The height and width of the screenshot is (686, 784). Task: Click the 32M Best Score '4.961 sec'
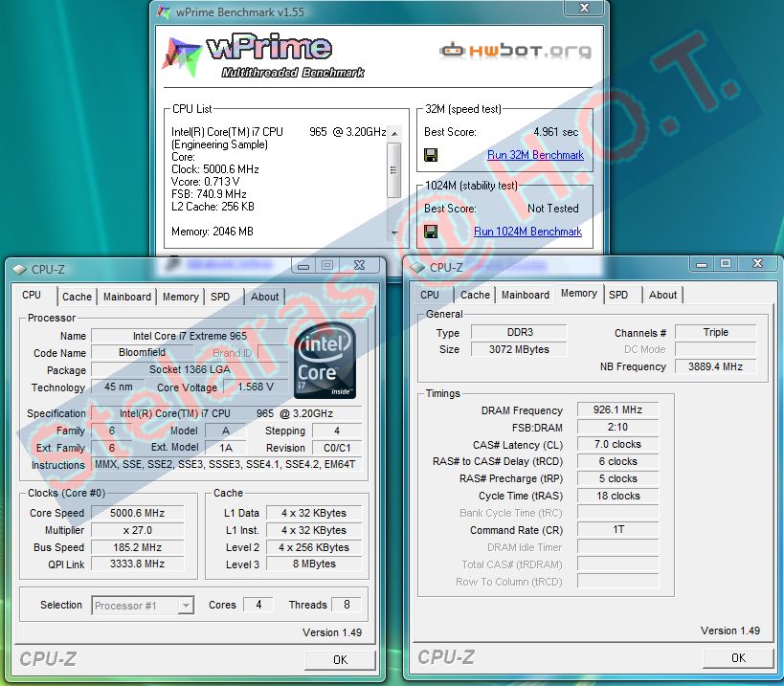(x=555, y=132)
